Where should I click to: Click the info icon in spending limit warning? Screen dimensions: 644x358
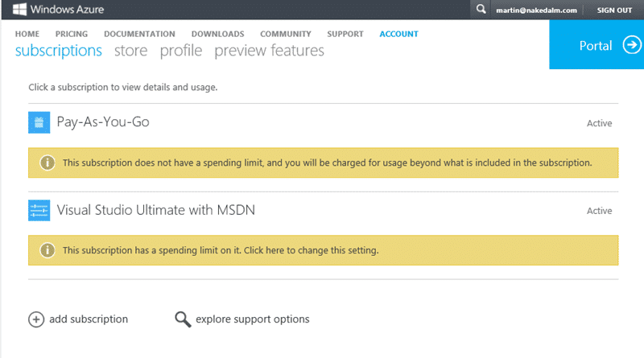[47, 163]
